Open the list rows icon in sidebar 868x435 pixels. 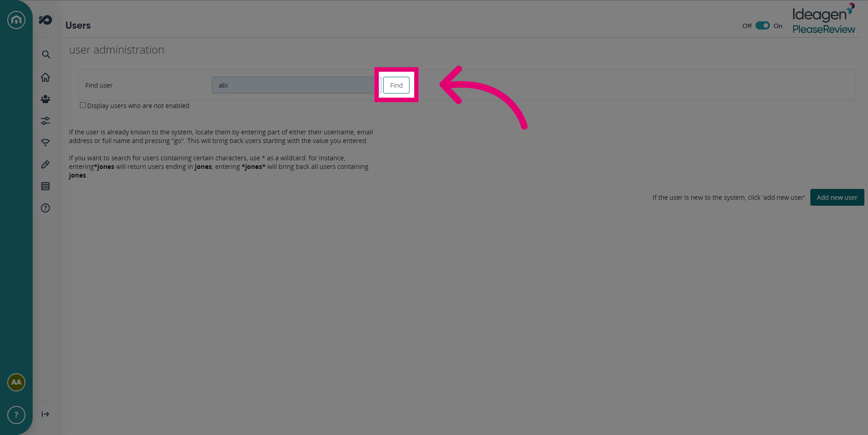tap(45, 186)
